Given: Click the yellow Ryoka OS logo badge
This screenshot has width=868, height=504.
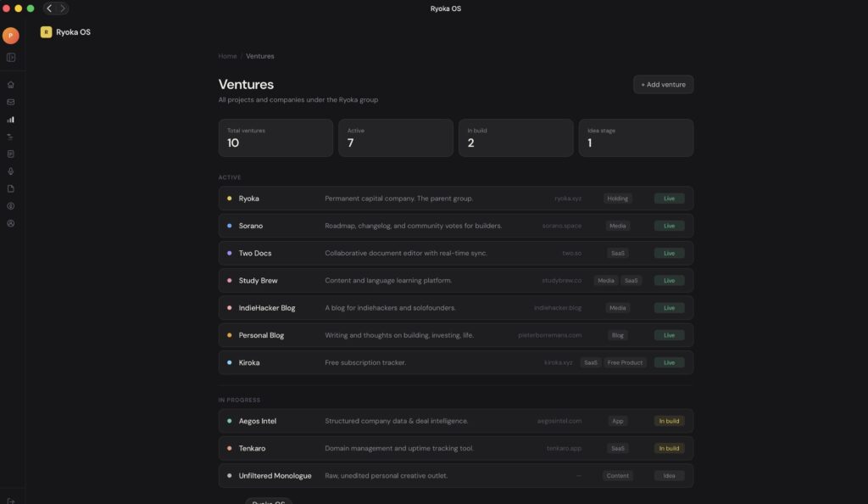Looking at the screenshot, I should pos(46,32).
